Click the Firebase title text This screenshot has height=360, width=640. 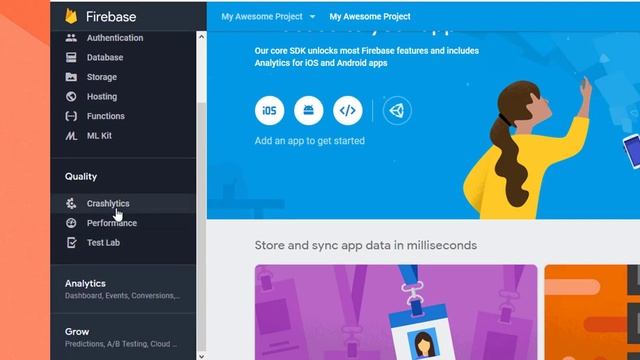click(111, 17)
